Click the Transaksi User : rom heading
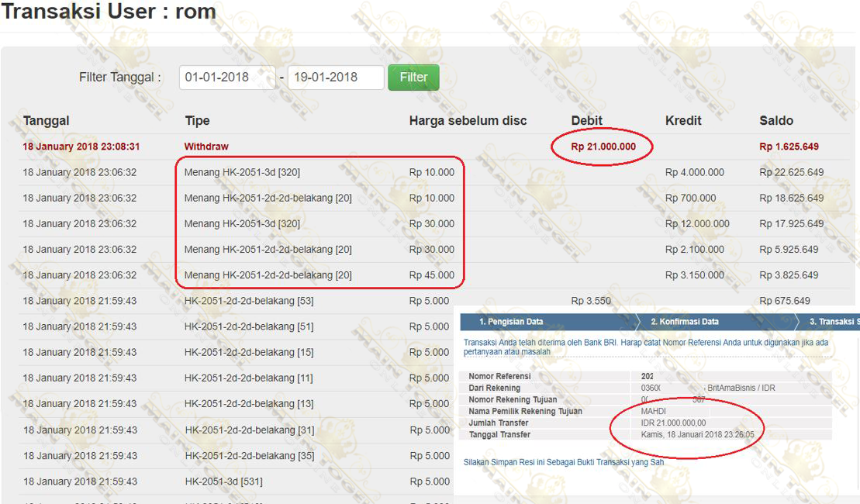Image resolution: width=860 pixels, height=504 pixels. pyautogui.click(x=109, y=12)
